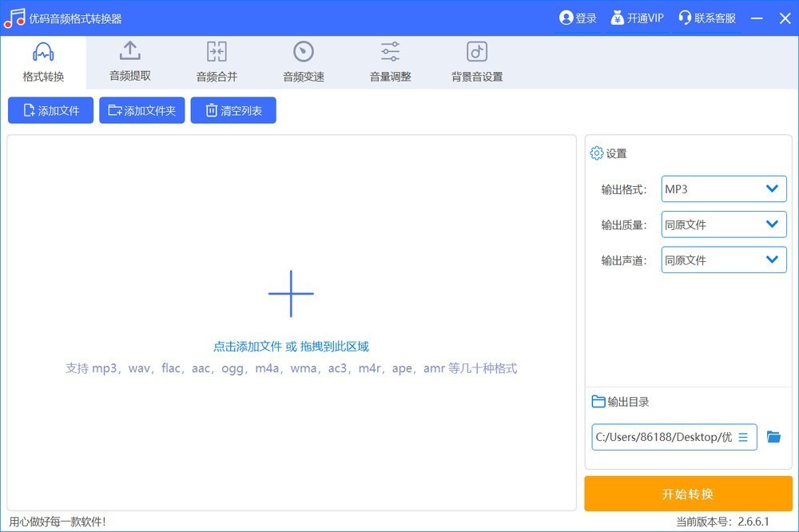The image size is (799, 532).
Task: Click the folder icon beside the output path
Action: coord(773,437)
